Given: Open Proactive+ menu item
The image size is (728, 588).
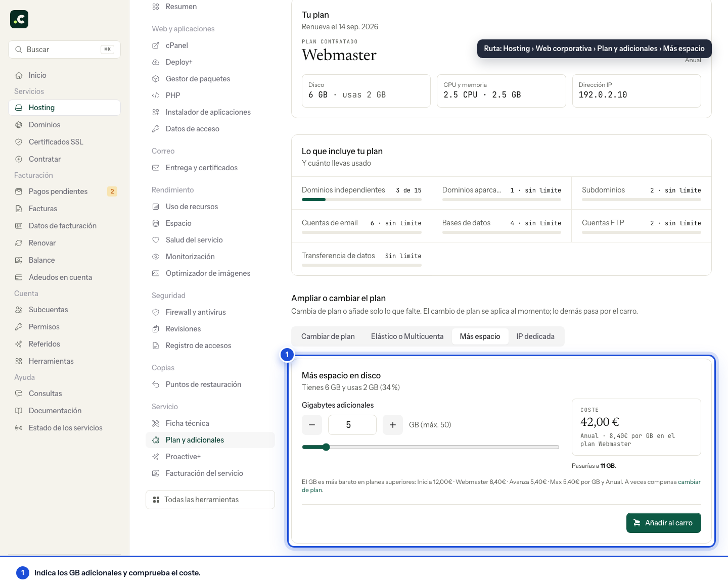Looking at the screenshot, I should pos(210,457).
